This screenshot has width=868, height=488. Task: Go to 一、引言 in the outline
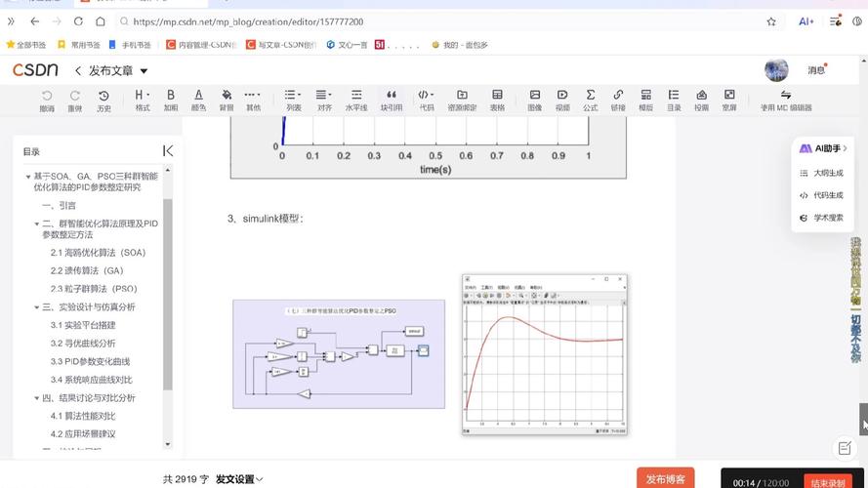(59, 205)
